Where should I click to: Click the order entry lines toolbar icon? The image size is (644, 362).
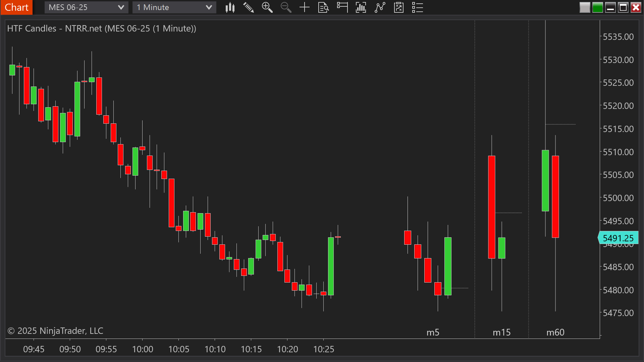[x=342, y=7]
